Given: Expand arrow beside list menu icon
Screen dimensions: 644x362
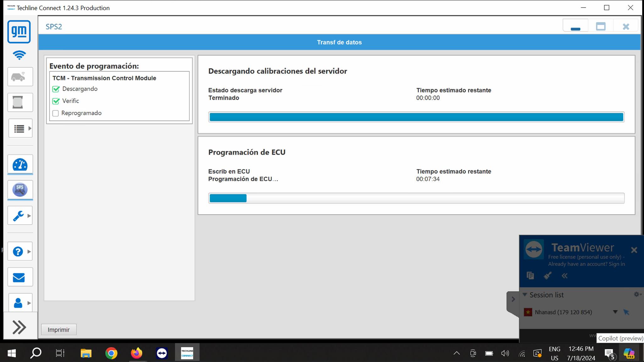Looking at the screenshot, I should coord(30,128).
